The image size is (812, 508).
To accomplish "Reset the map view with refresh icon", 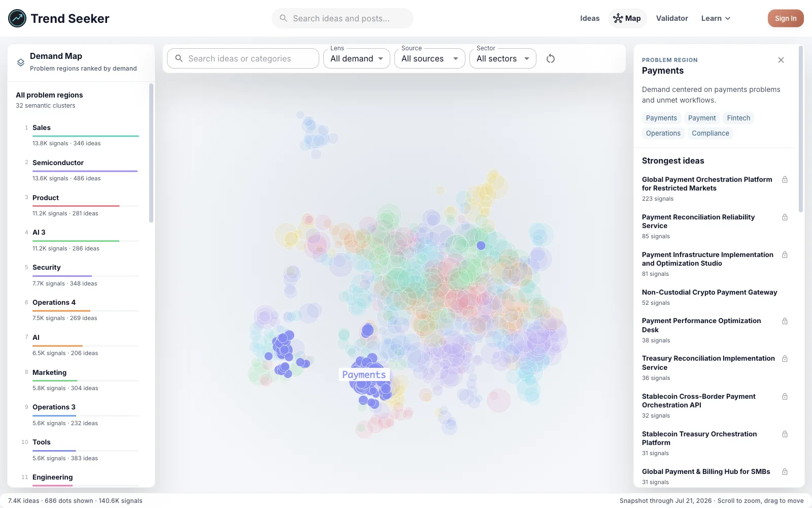I will (551, 58).
